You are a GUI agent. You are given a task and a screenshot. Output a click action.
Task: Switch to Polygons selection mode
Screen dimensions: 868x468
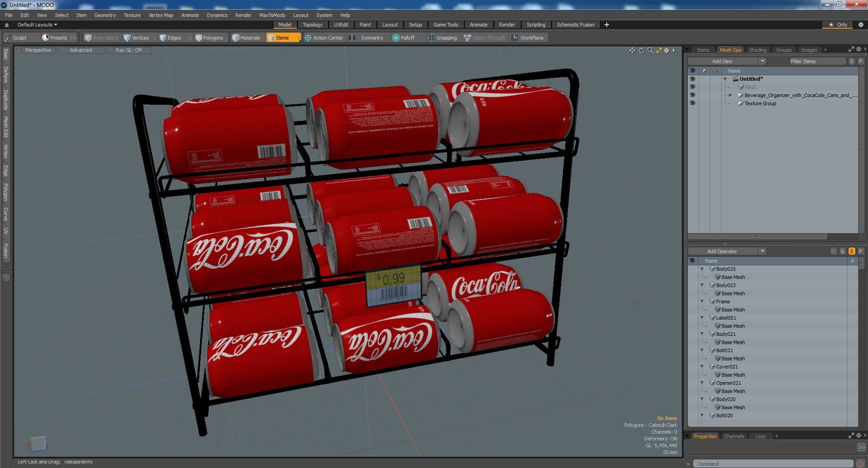pyautogui.click(x=209, y=38)
